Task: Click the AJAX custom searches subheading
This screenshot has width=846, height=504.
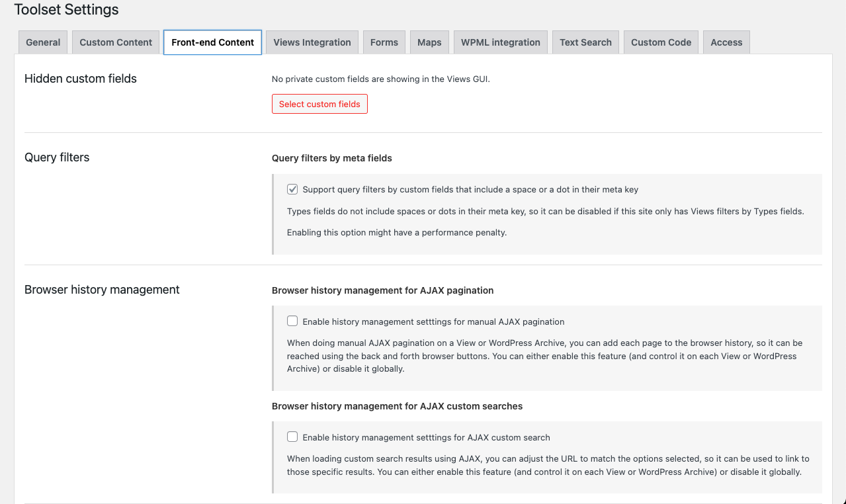Action: (397, 406)
